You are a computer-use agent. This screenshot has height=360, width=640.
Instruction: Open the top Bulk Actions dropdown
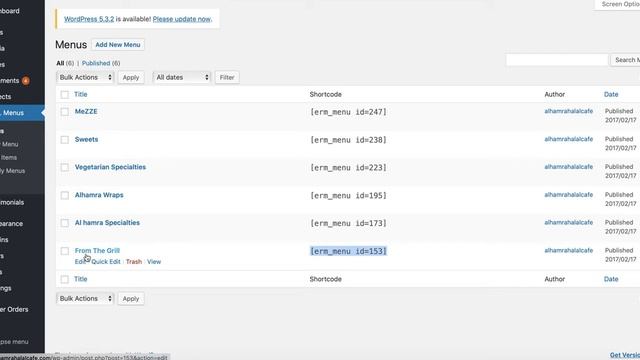coord(85,77)
